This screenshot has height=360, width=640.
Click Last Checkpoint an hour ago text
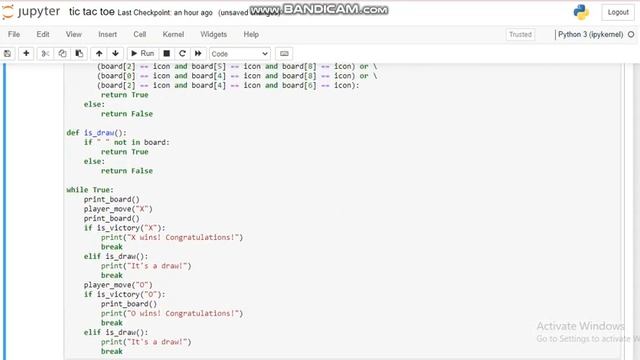tap(165, 13)
